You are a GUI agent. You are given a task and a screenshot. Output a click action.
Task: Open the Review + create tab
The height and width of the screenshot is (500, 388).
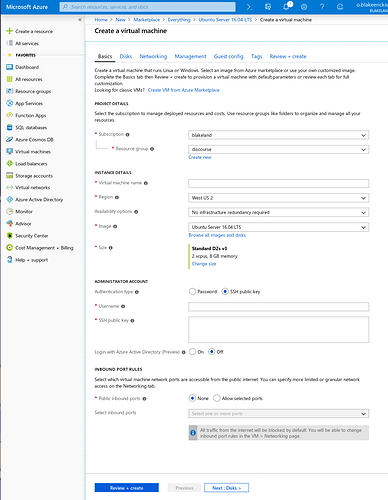[288, 56]
